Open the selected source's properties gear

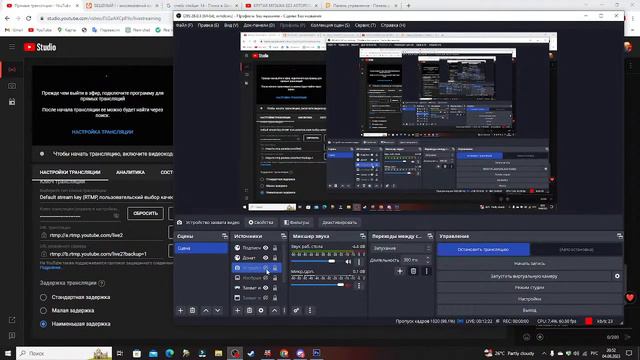click(261, 311)
